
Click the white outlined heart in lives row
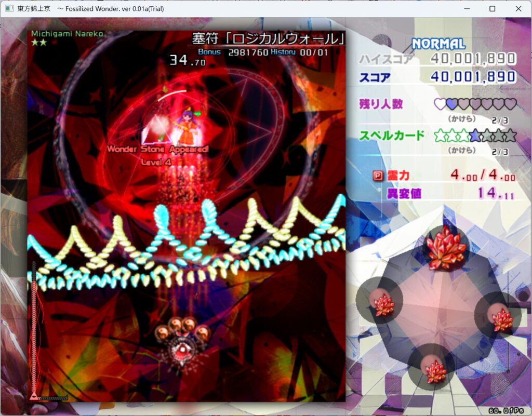coord(440,104)
